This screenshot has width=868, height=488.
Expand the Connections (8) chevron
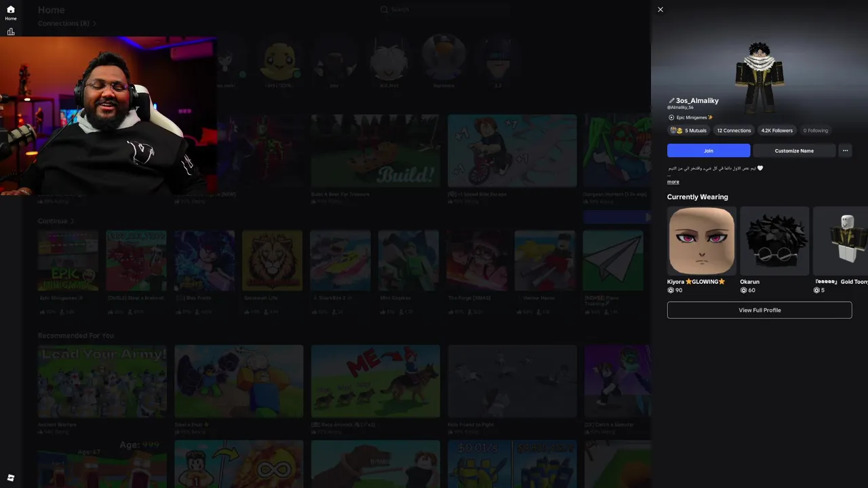point(94,23)
